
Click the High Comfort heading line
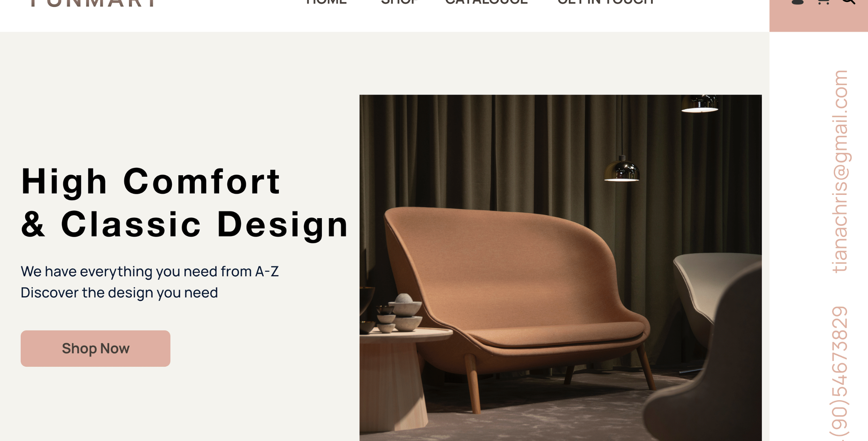[x=151, y=181]
